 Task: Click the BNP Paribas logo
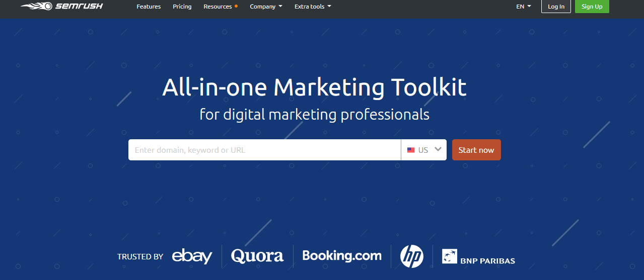point(478,256)
